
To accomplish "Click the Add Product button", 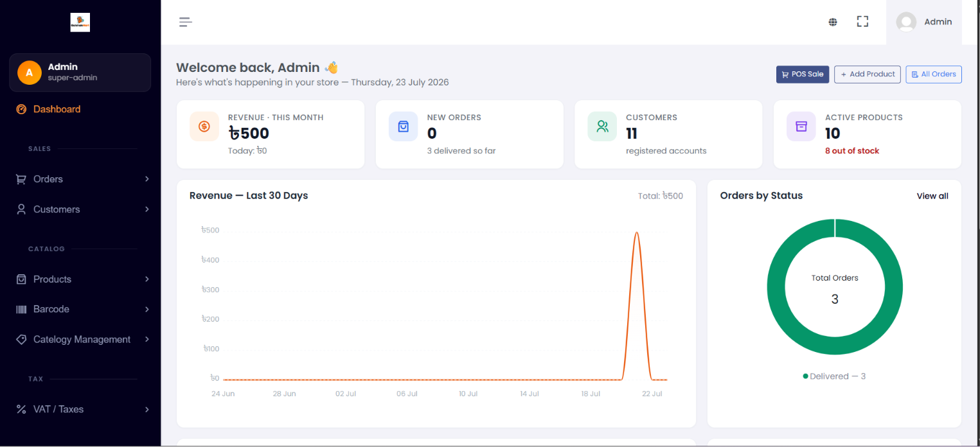I will pyautogui.click(x=868, y=74).
